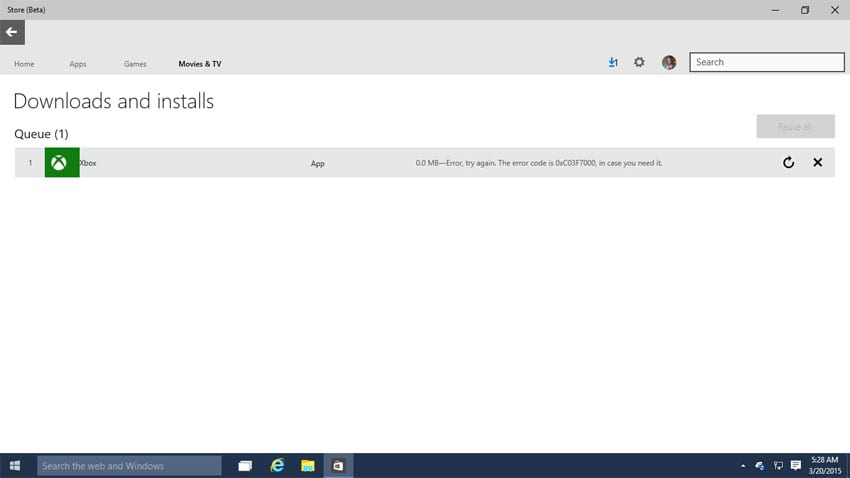The image size is (850, 478).
Task: Click the green Xbox app icon
Action: pyautogui.click(x=60, y=163)
